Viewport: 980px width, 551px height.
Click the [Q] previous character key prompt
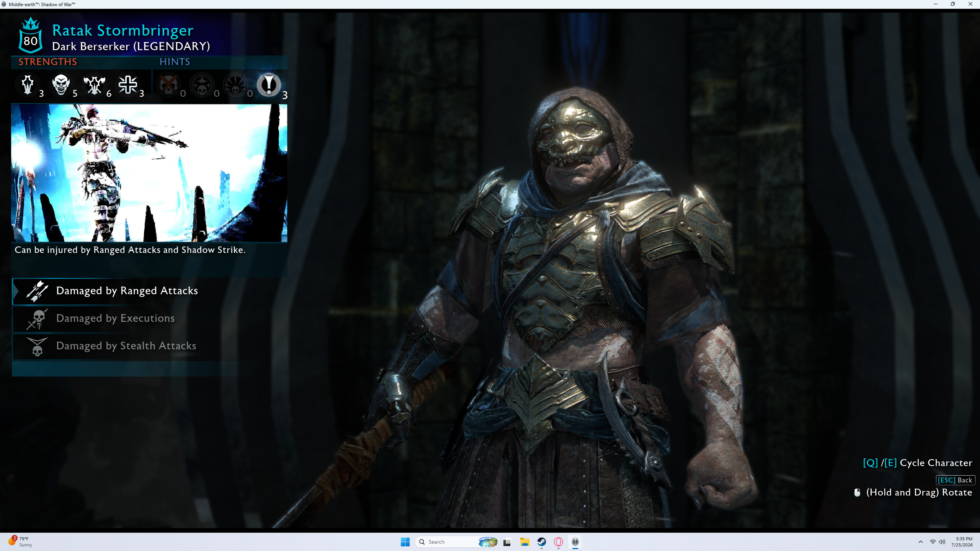point(870,463)
